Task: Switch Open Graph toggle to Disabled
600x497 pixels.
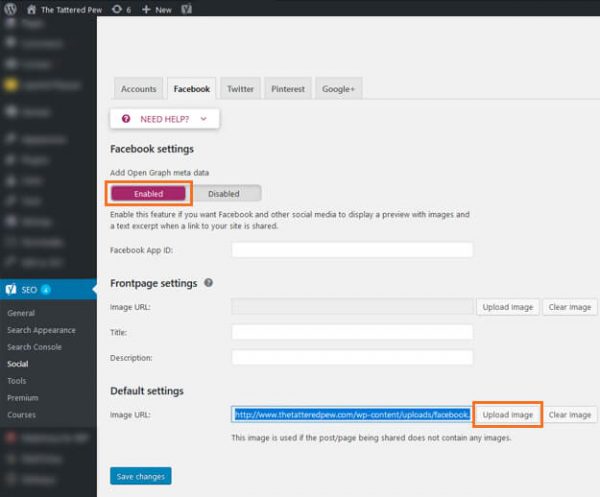Action: click(x=224, y=193)
